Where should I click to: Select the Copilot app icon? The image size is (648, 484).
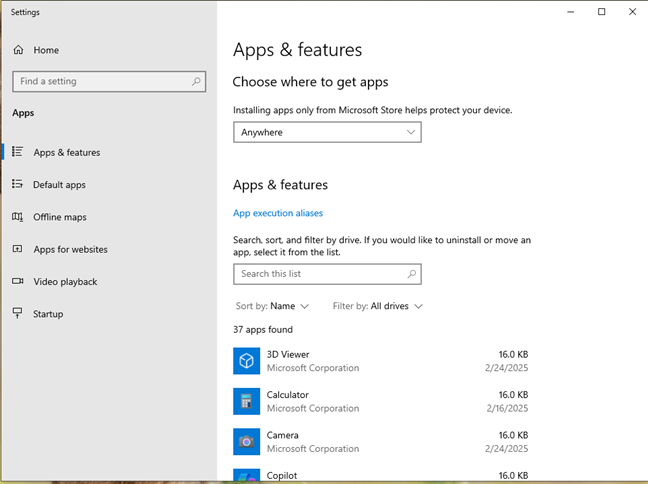tap(247, 475)
